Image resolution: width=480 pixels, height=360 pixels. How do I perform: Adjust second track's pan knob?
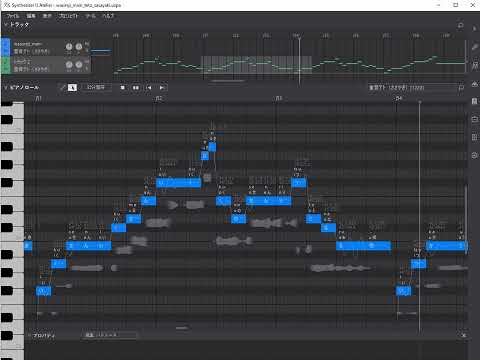coord(79,64)
